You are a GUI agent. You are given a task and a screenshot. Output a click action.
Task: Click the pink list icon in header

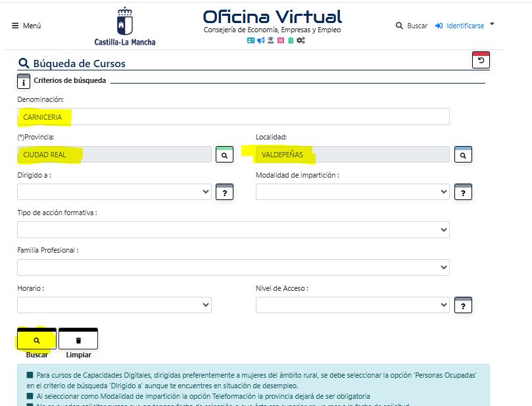pos(281,40)
